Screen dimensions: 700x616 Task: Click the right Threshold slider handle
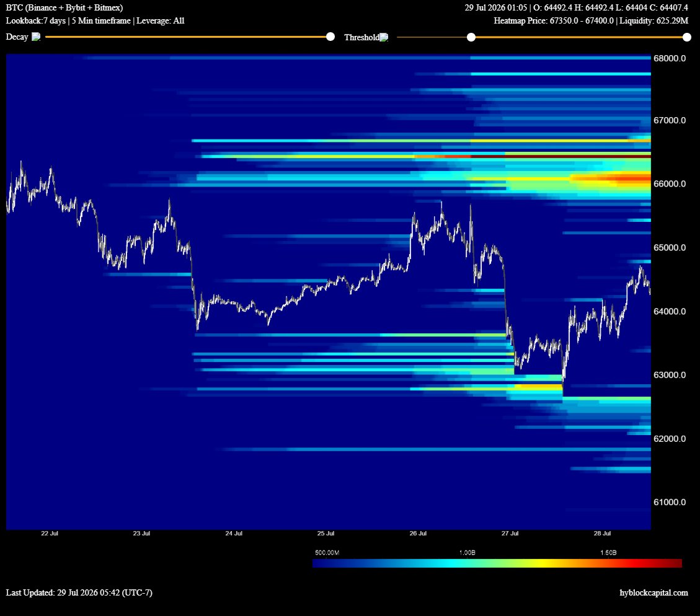pos(687,37)
